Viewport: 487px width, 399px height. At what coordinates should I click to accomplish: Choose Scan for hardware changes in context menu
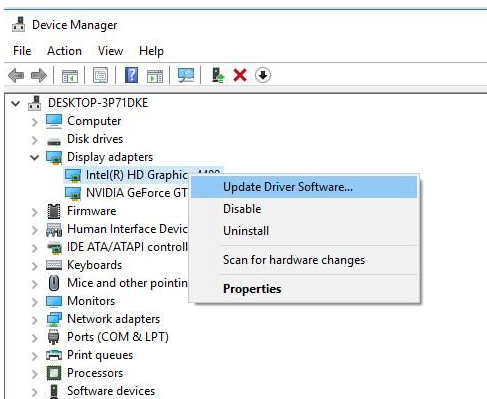(304, 260)
